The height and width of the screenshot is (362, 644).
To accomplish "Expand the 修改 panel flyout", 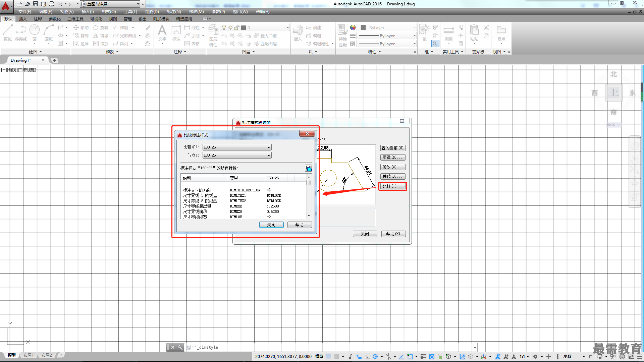I will click(112, 52).
